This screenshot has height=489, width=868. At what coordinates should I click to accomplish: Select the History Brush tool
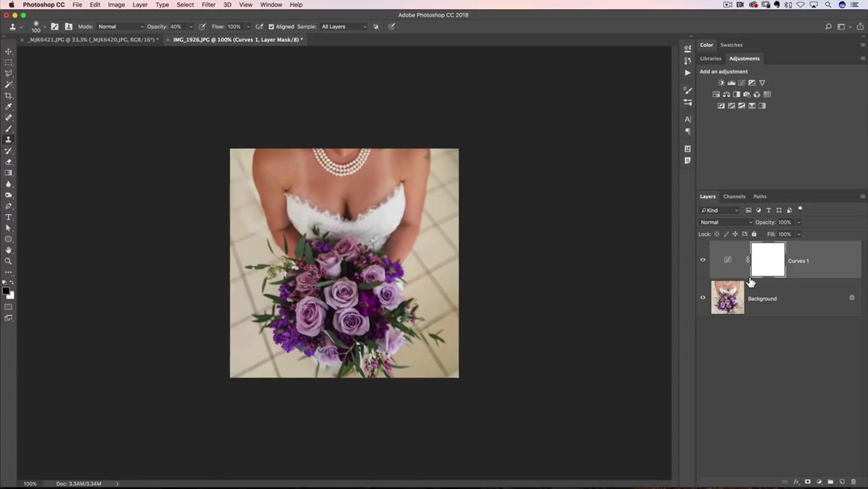(x=9, y=150)
